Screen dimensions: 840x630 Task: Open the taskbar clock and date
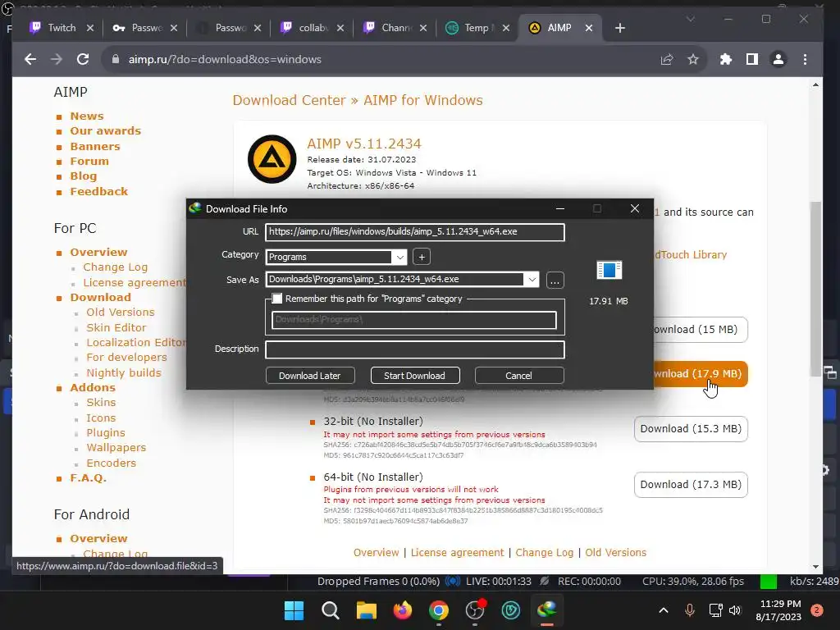point(780,610)
